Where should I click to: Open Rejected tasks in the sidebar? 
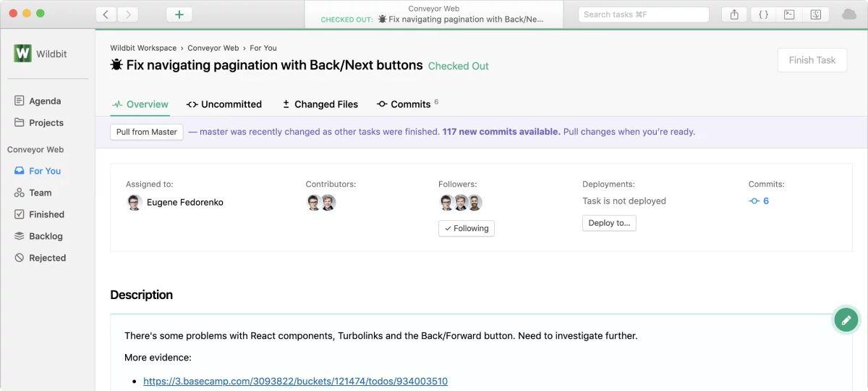(x=41, y=258)
